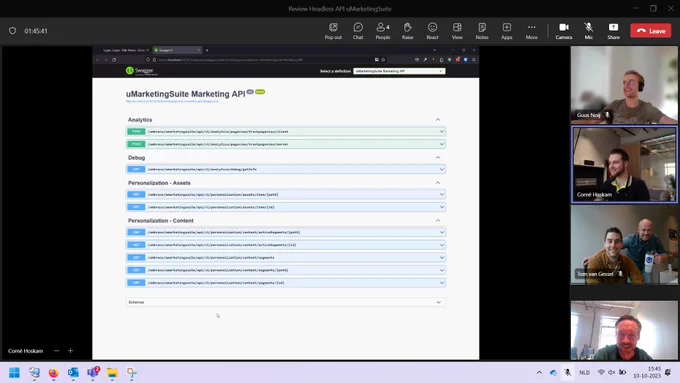
Task: Collapse the Personalization - Content section
Action: [438, 220]
